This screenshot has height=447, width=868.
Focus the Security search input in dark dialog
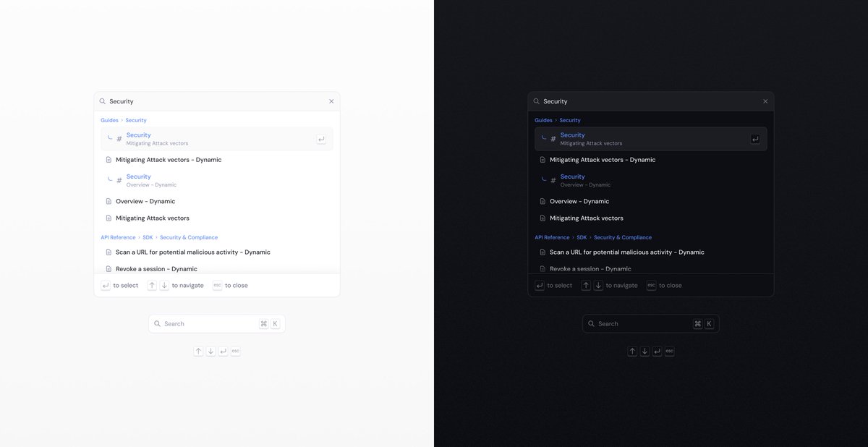(x=650, y=101)
